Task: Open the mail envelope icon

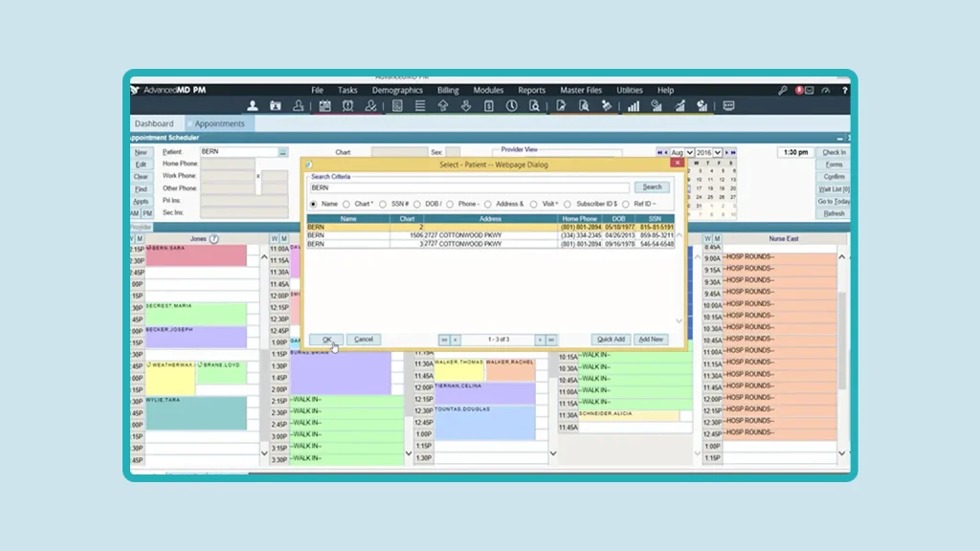Action: 809,90
